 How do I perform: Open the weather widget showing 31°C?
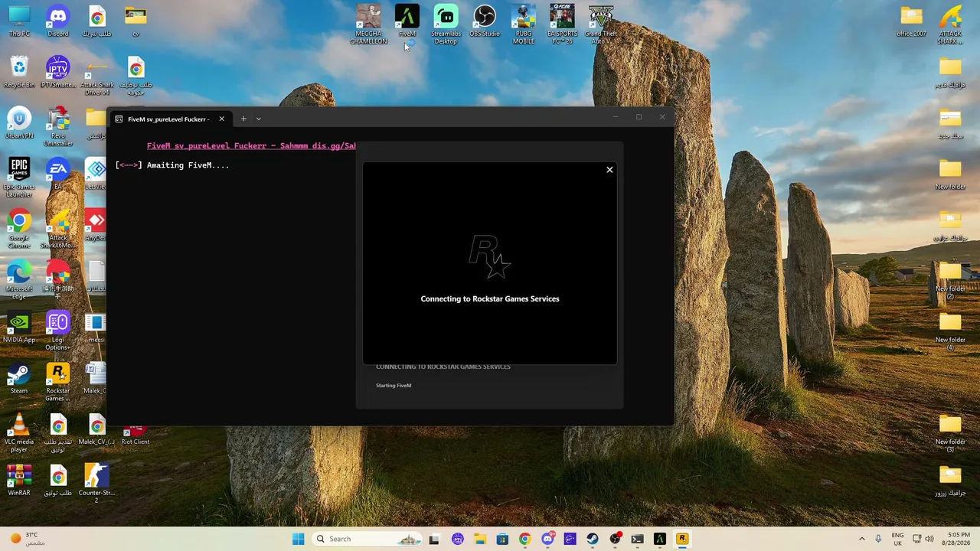coord(27,539)
